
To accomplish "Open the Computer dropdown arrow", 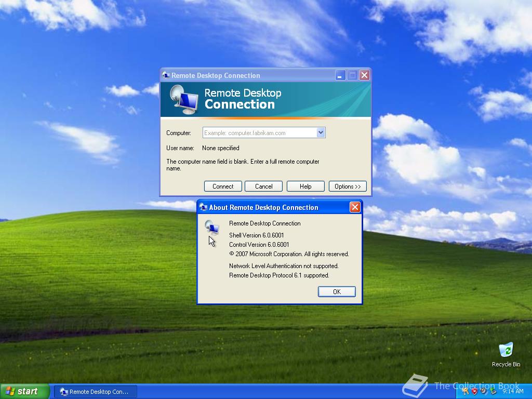I will point(321,132).
